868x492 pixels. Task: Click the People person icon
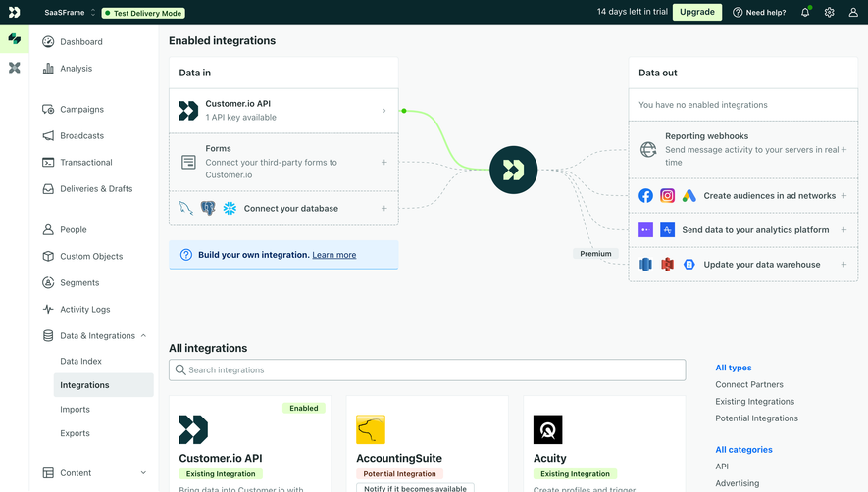[x=48, y=229]
